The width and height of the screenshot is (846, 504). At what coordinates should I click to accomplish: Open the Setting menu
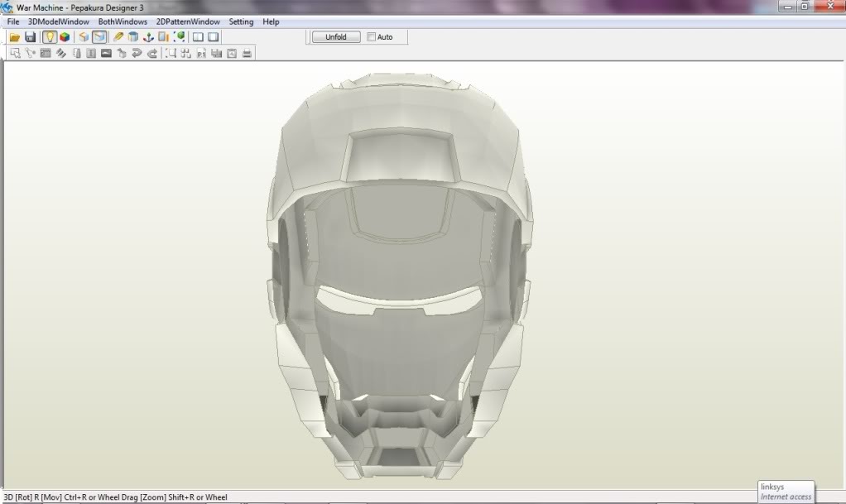[241, 22]
